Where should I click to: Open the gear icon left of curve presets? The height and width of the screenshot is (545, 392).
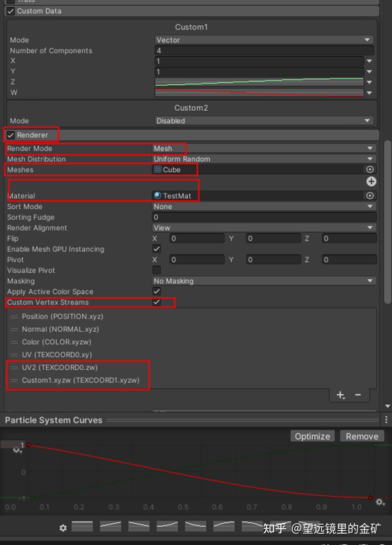point(63,528)
